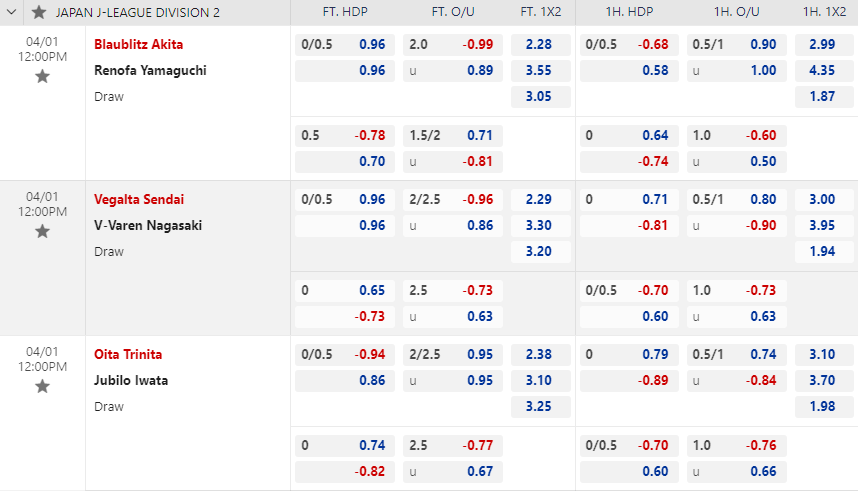Pick Sendai 1H under odds -0.90
Image resolution: width=858 pixels, height=491 pixels.
pyautogui.click(x=737, y=226)
